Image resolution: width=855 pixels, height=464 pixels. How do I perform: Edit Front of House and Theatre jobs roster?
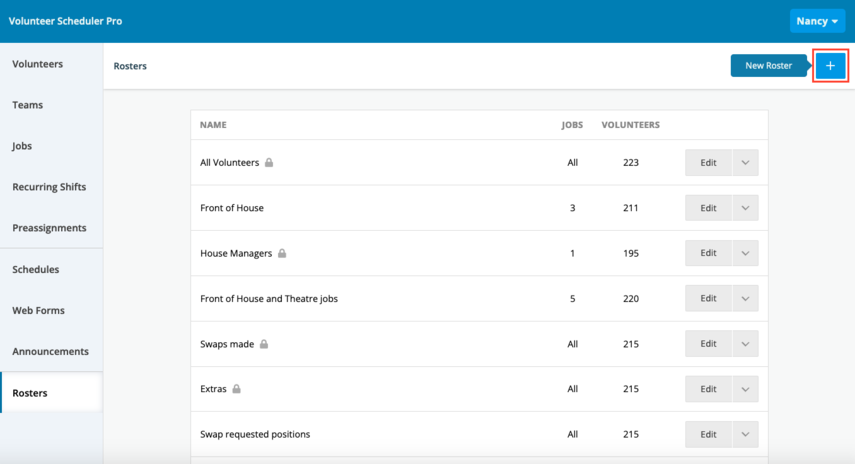click(x=708, y=298)
